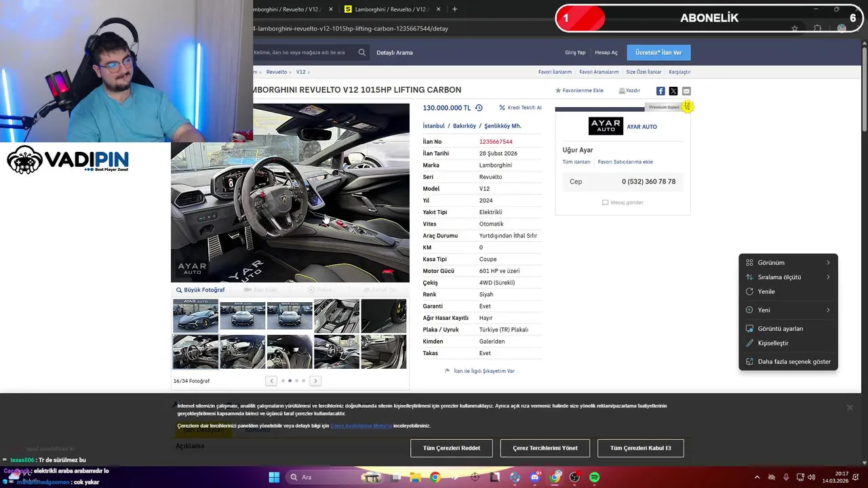Focus the site search input field

[x=302, y=52]
